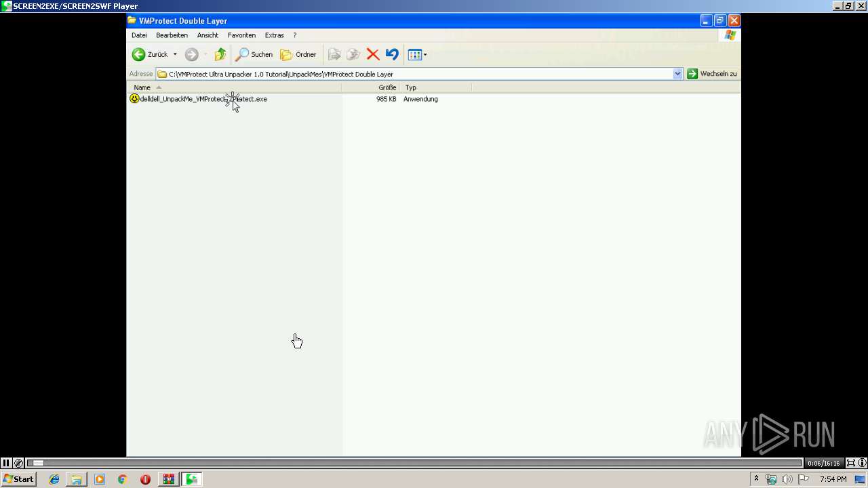Click the Windows logo throbber in explorer
This screenshot has height=488, width=868.
[730, 35]
